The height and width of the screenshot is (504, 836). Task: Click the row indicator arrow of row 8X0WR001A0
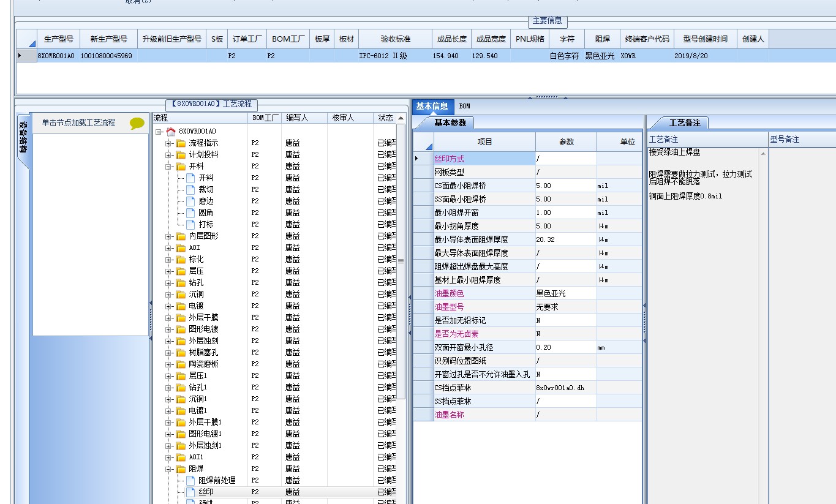(x=20, y=56)
